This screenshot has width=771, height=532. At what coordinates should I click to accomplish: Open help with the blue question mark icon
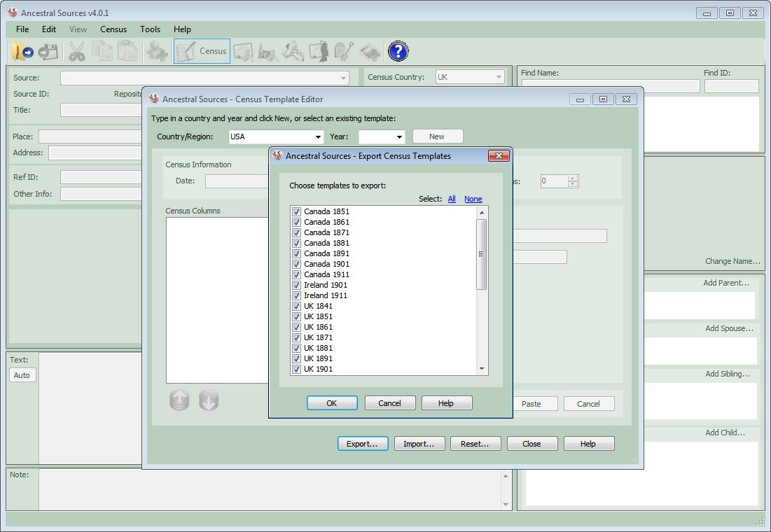click(x=398, y=51)
